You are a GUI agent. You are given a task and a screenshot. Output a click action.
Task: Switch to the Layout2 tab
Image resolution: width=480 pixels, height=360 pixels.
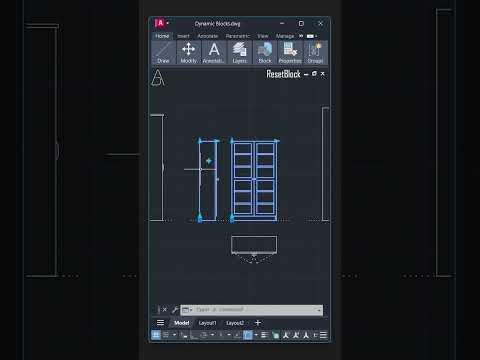click(235, 323)
